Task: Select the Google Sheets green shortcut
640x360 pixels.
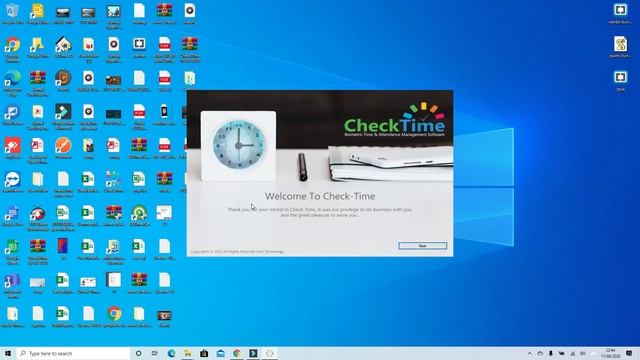Action: click(12, 247)
